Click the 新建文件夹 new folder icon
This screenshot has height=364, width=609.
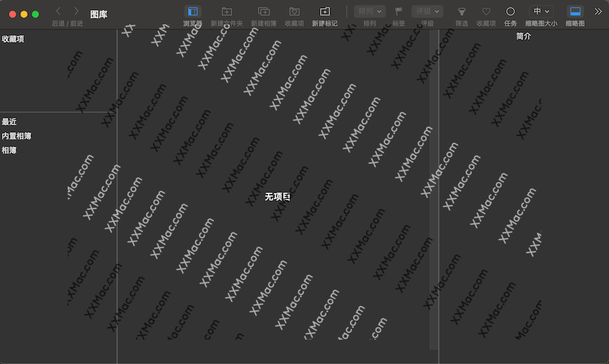(227, 12)
